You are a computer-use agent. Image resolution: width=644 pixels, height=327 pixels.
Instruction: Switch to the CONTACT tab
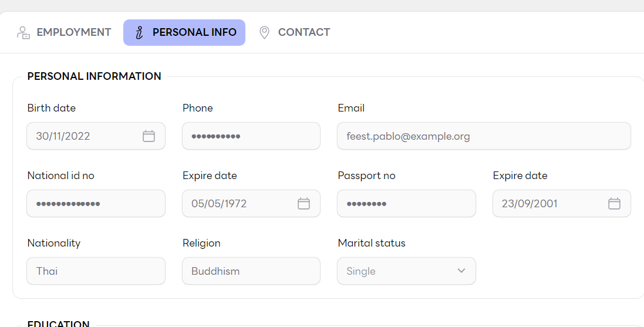295,32
